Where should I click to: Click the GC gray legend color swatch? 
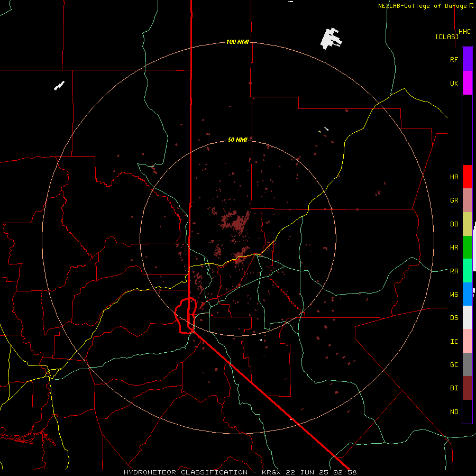(467, 364)
